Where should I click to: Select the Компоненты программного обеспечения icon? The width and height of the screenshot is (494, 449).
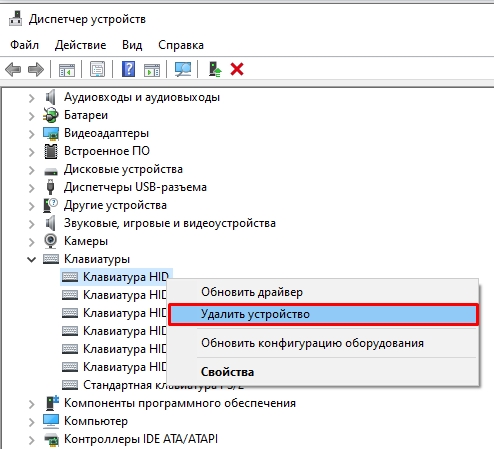tap(52, 403)
